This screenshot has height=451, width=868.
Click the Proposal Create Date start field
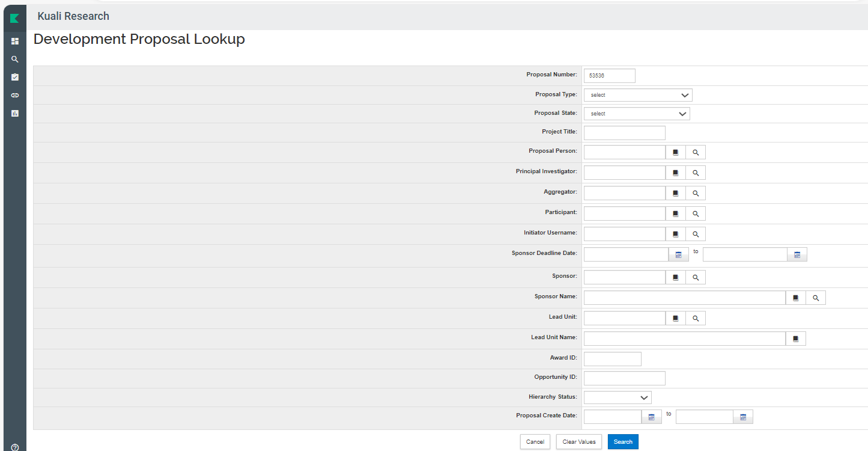click(613, 417)
